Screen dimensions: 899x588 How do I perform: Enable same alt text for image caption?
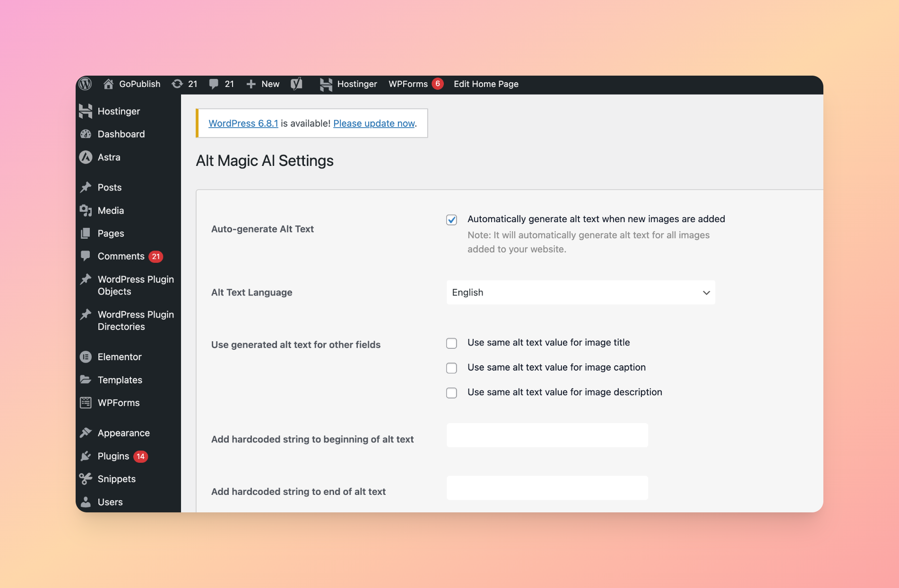tap(451, 368)
